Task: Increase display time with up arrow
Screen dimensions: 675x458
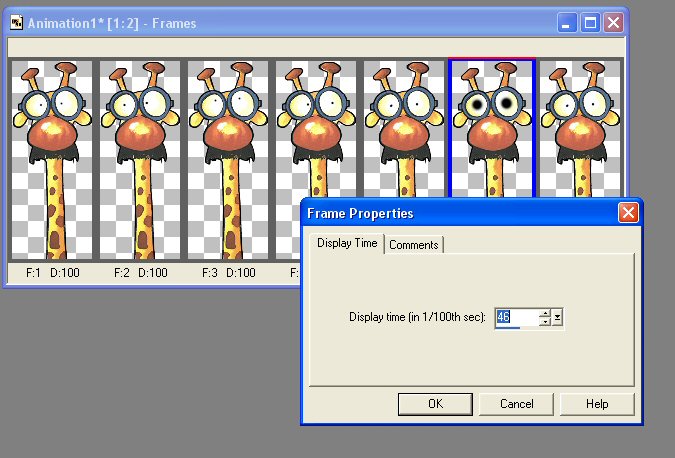Action: coord(545,313)
